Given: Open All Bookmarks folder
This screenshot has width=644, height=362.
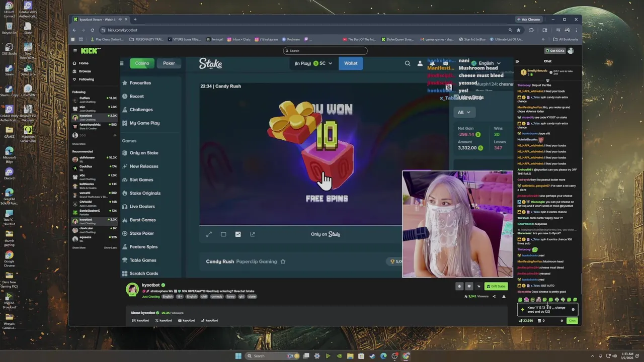Looking at the screenshot, I should (566, 39).
